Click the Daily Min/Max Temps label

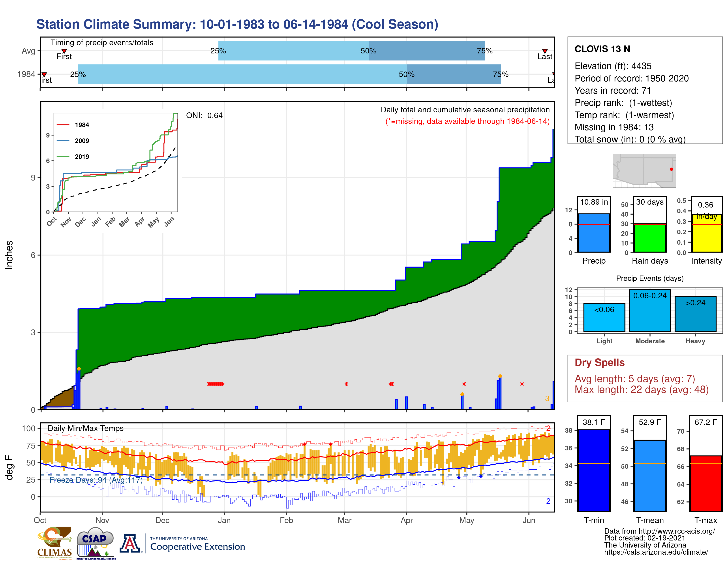click(85, 428)
